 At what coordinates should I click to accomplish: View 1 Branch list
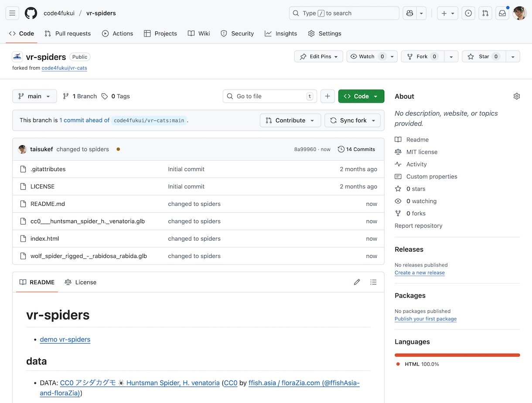tap(80, 96)
